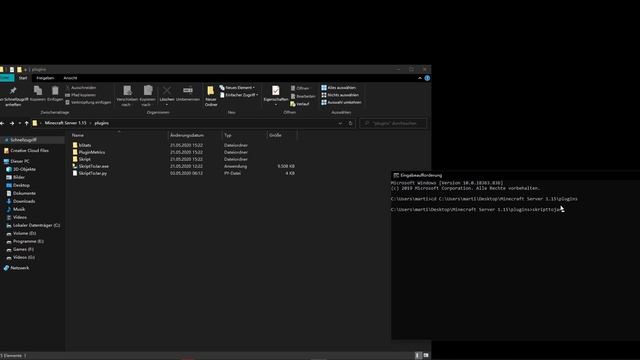The width and height of the screenshot is (640, 360).
Task: Go up one folder level arrow
Action: click(27, 123)
